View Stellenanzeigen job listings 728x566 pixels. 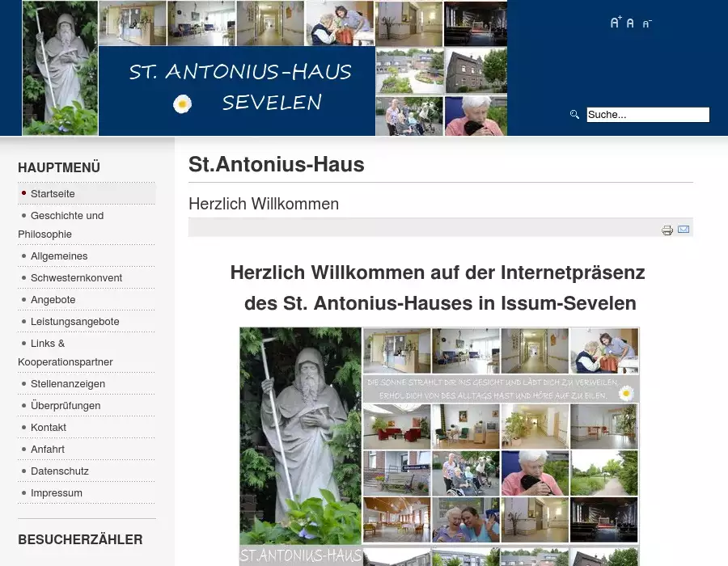point(68,384)
